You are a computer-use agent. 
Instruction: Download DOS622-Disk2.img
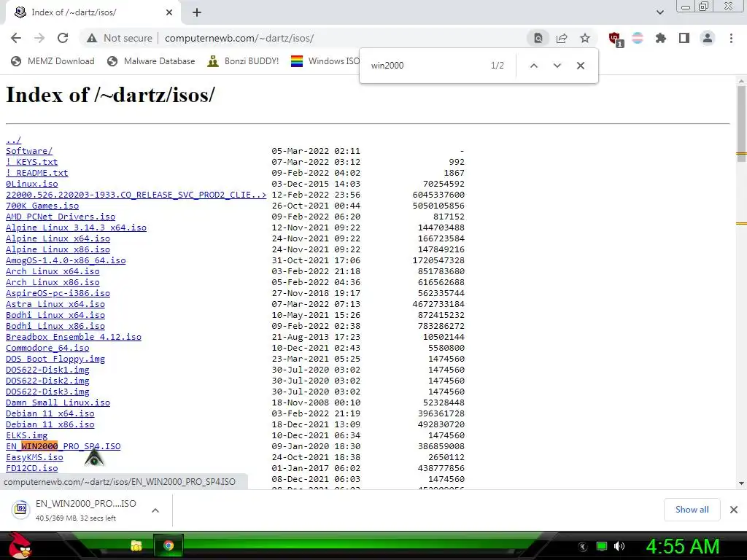(47, 381)
